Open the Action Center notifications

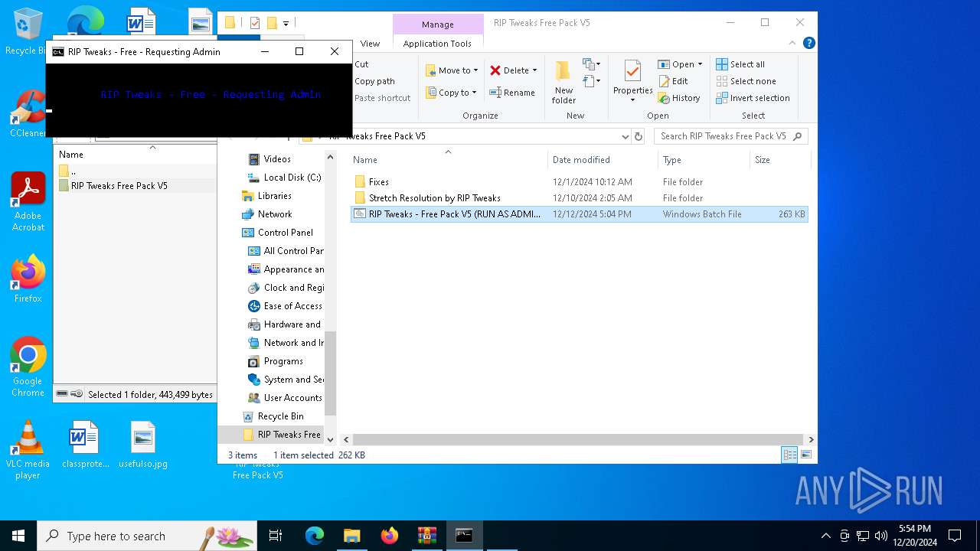tap(955, 536)
